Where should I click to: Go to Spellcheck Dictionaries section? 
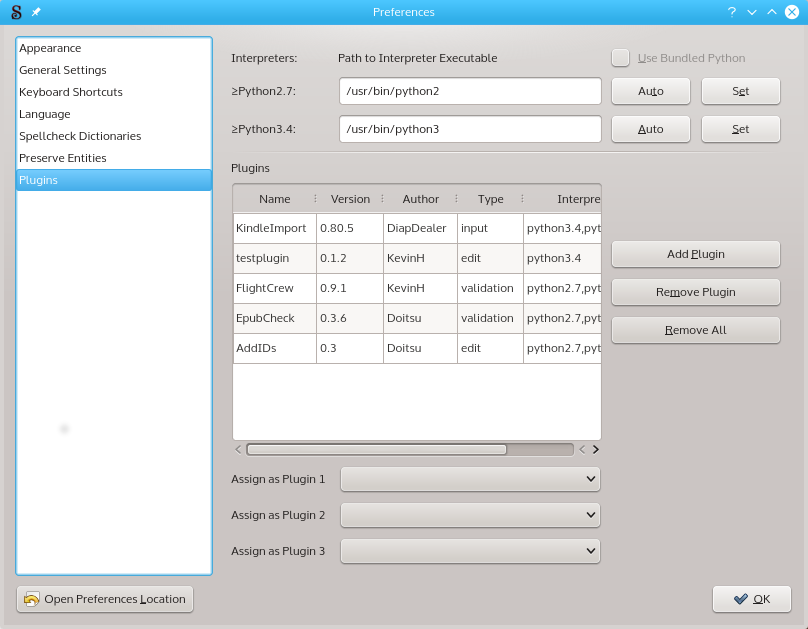(x=80, y=136)
